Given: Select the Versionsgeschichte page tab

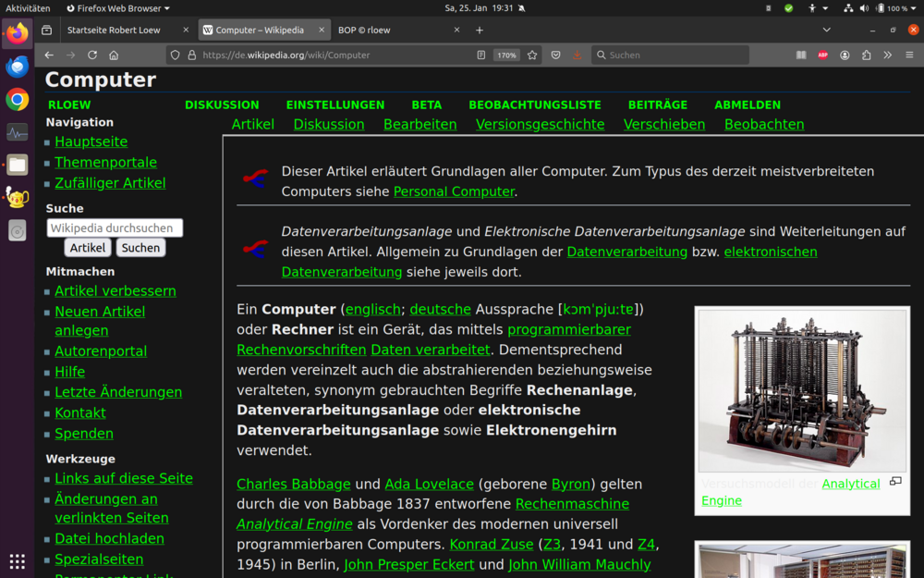Looking at the screenshot, I should (x=540, y=124).
